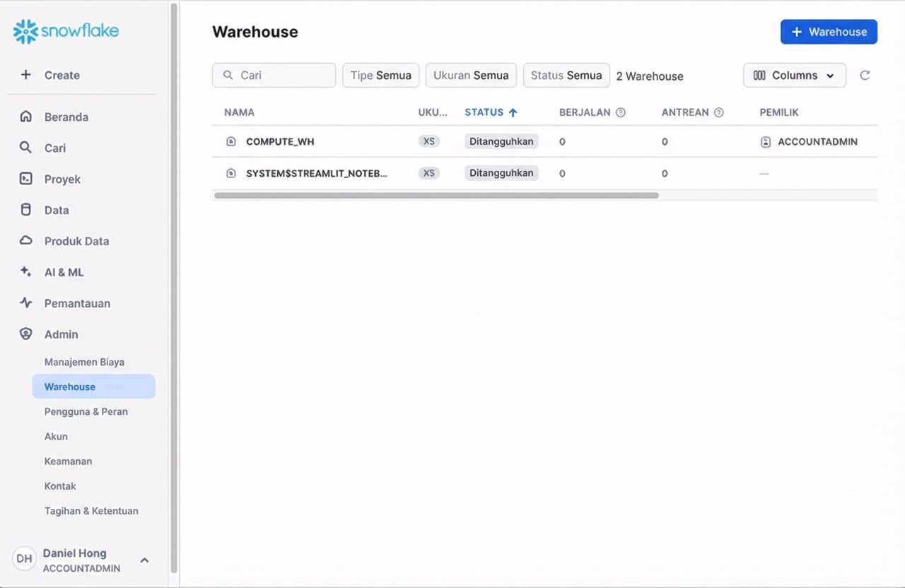Click info icon beside ANTREAN column
905x588 pixels.
point(719,112)
